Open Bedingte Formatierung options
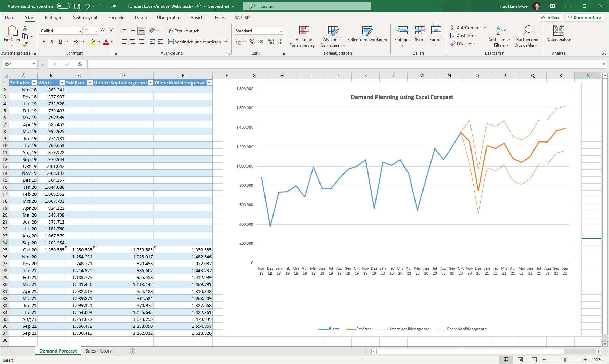This screenshot has width=609, height=364. coord(303,37)
